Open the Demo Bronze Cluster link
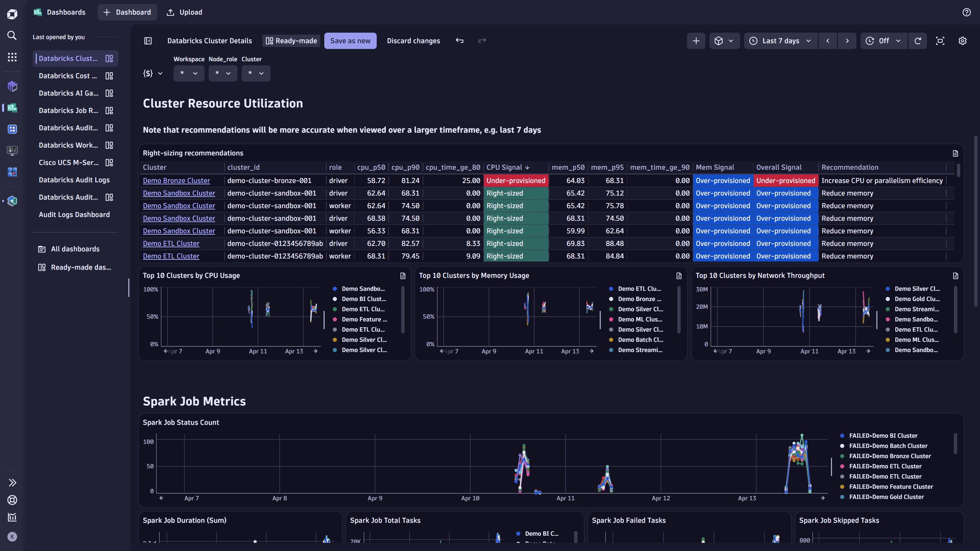Screen dimensions: 980x551 [176, 181]
